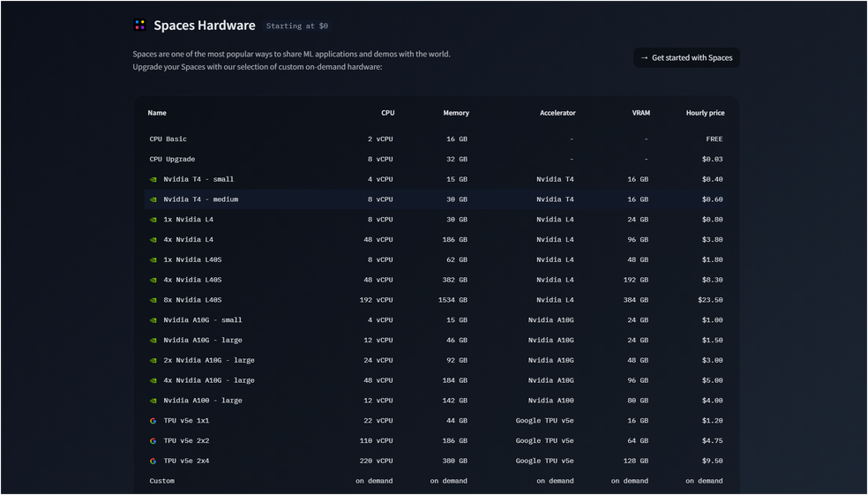Click the $9.50 hourly price
Viewport: 868px width, 495px height.
tap(712, 461)
